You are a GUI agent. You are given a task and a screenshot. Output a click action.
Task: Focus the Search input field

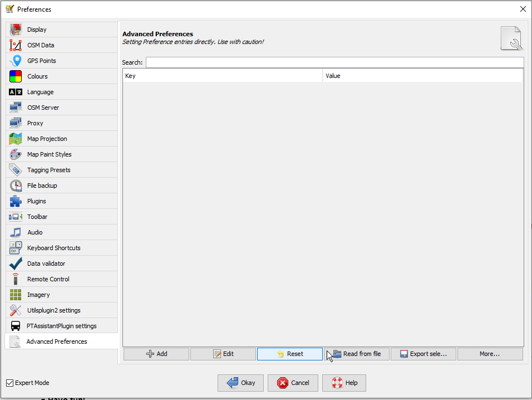[334, 62]
